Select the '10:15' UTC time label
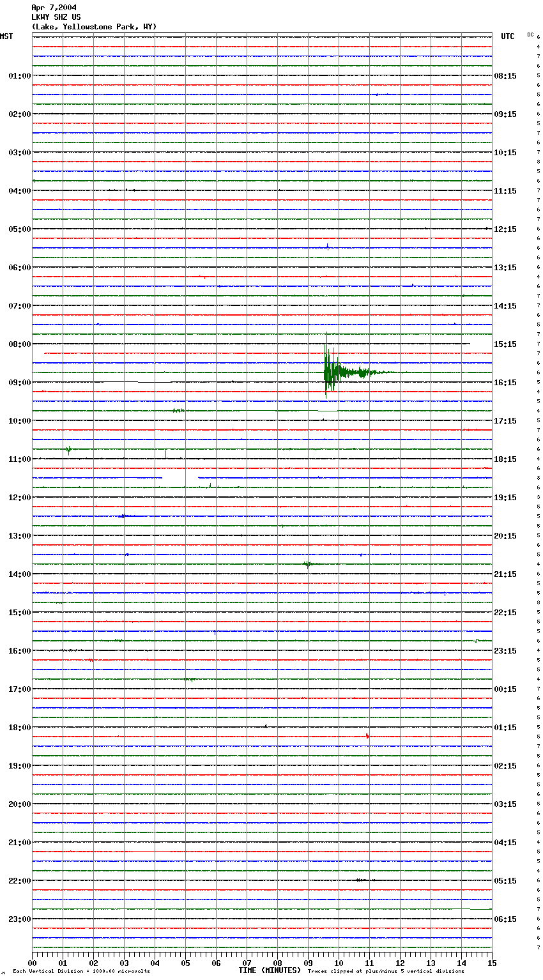 505,153
